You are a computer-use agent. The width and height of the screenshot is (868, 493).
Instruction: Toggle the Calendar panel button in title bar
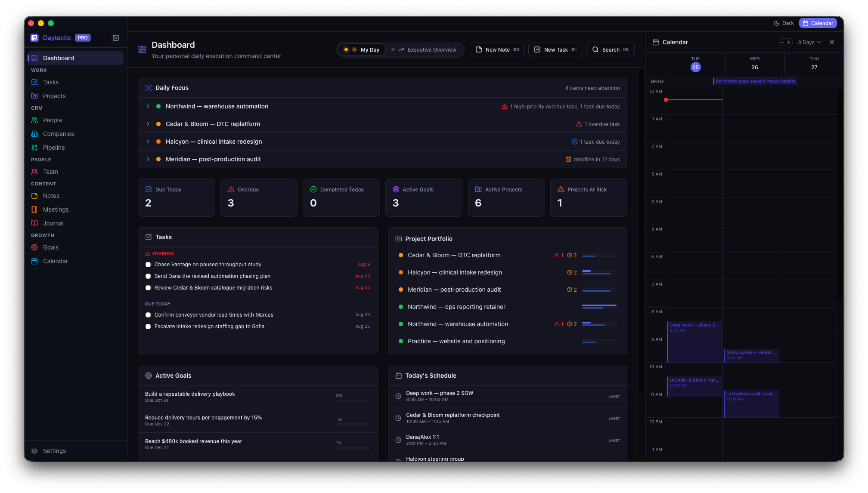click(x=818, y=23)
